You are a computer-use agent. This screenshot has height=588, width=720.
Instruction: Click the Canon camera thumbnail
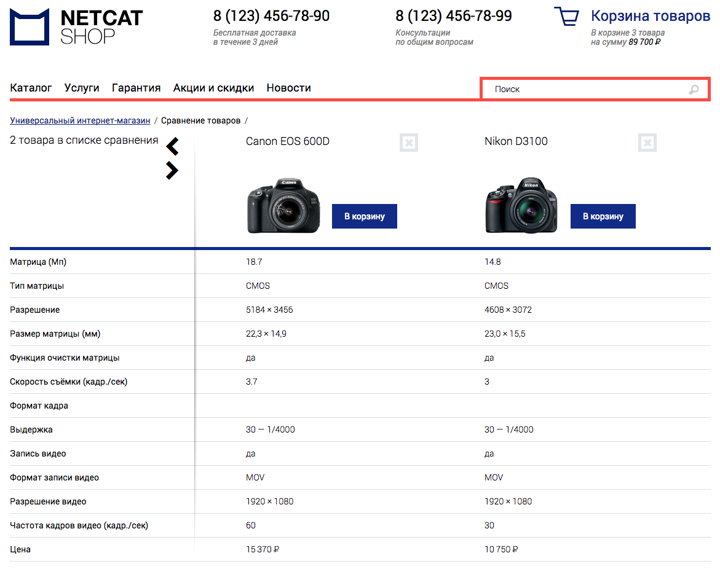click(x=283, y=205)
